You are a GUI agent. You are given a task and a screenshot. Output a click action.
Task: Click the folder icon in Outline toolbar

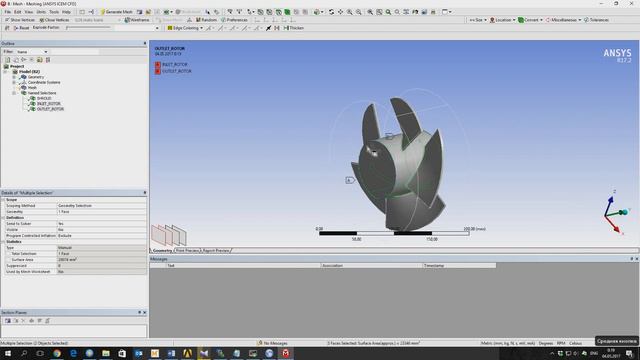point(40,60)
